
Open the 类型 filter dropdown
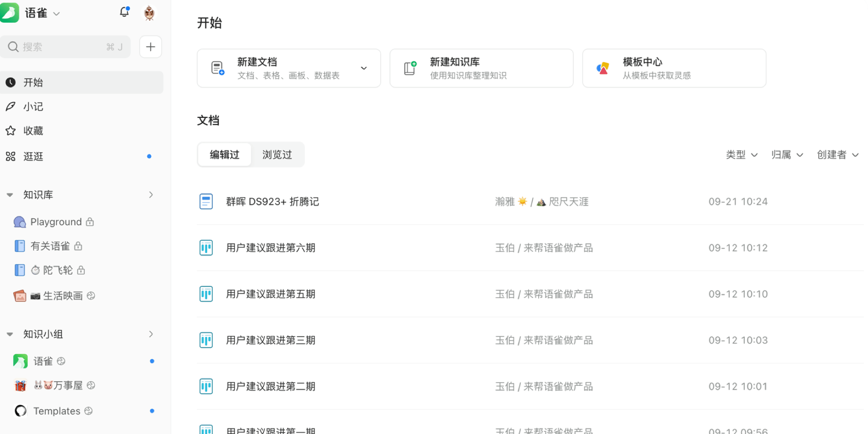742,155
